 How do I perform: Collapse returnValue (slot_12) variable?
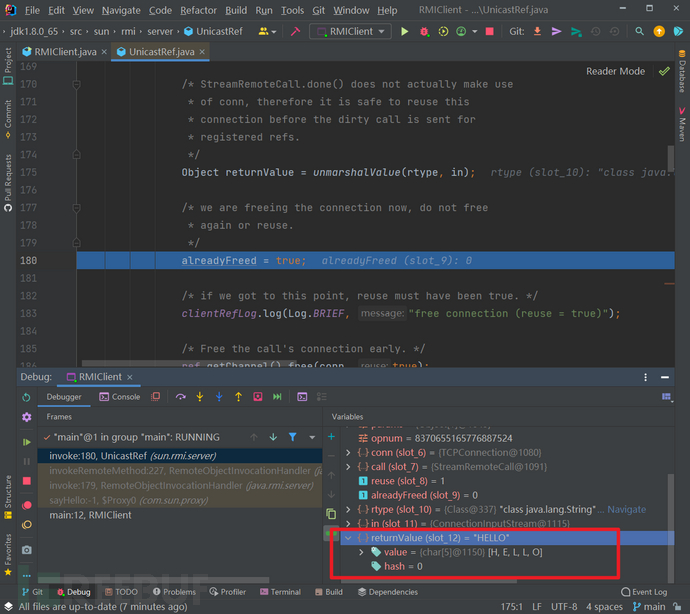tap(348, 538)
